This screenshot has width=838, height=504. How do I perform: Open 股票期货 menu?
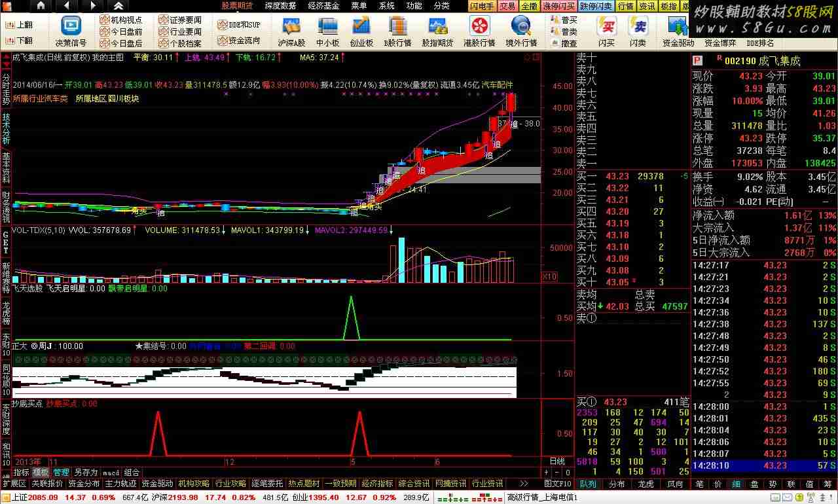(x=238, y=6)
